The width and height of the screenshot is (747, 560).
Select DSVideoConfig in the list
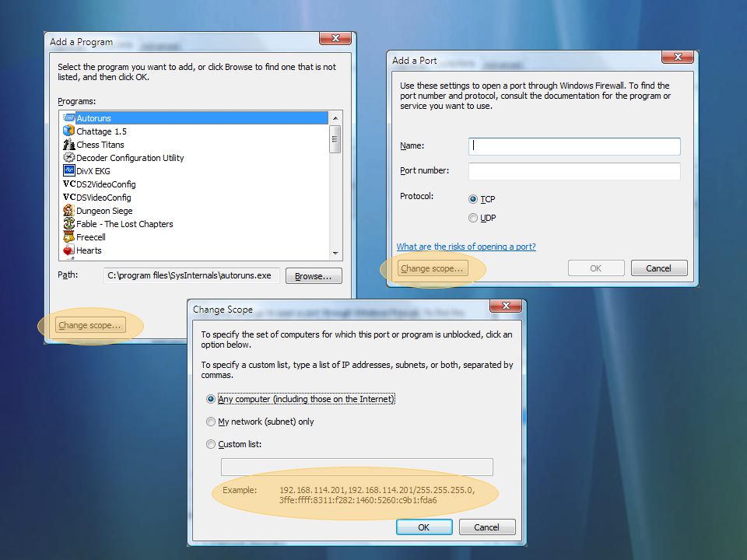[x=103, y=197]
